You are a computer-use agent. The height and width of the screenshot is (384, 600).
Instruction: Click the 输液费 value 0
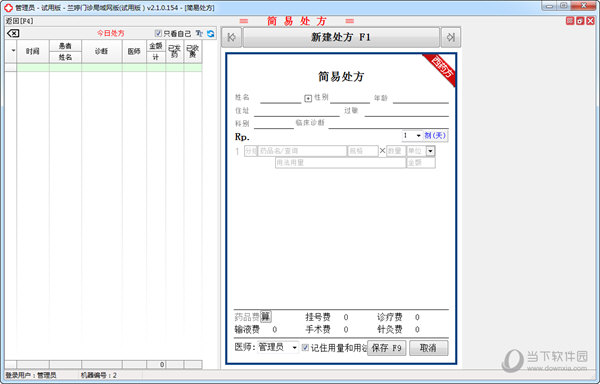click(274, 329)
